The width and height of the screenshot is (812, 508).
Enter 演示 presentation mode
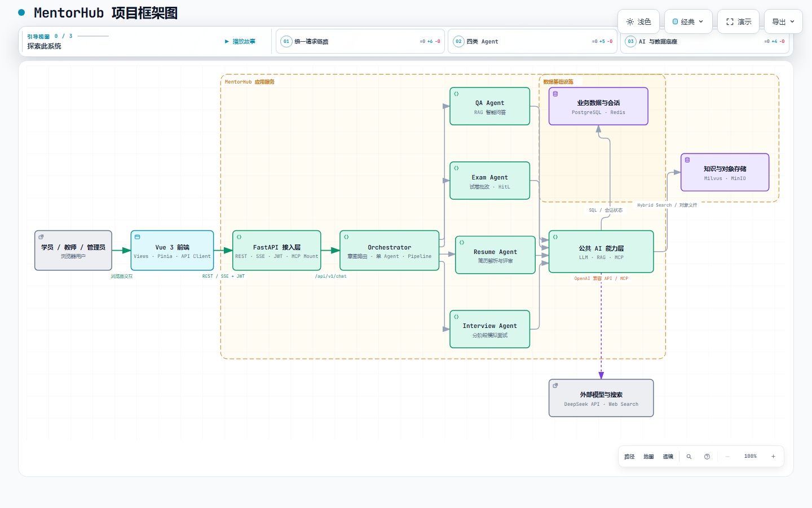tap(738, 22)
